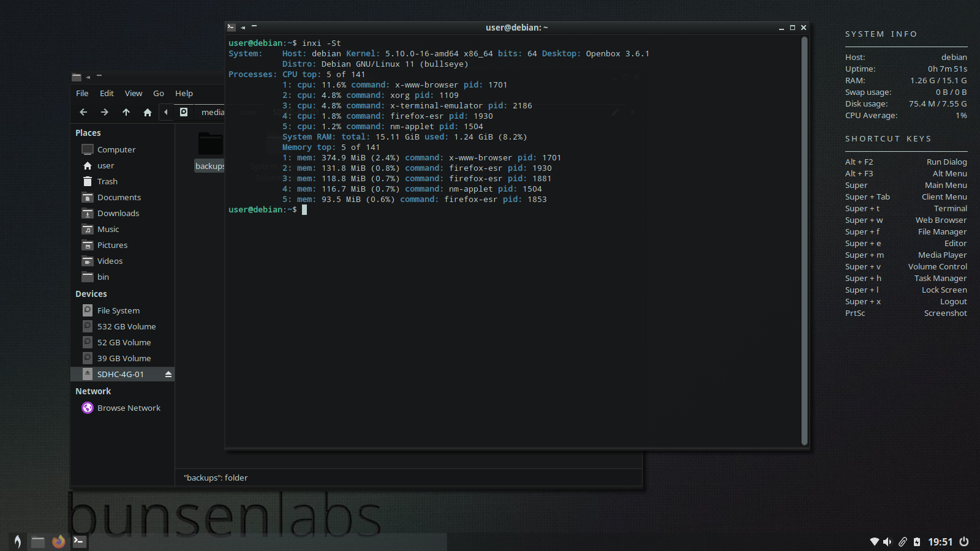Open View menu in file manager

click(134, 93)
